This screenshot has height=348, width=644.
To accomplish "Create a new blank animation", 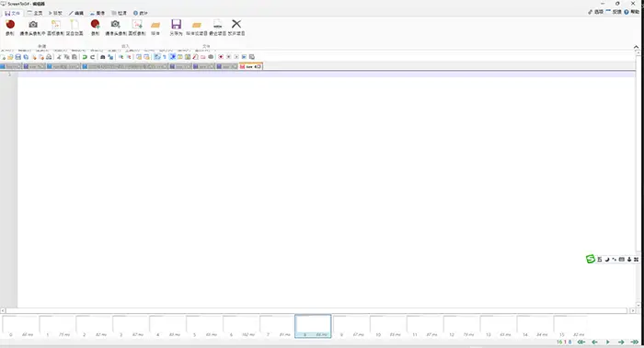I will 75,28.
